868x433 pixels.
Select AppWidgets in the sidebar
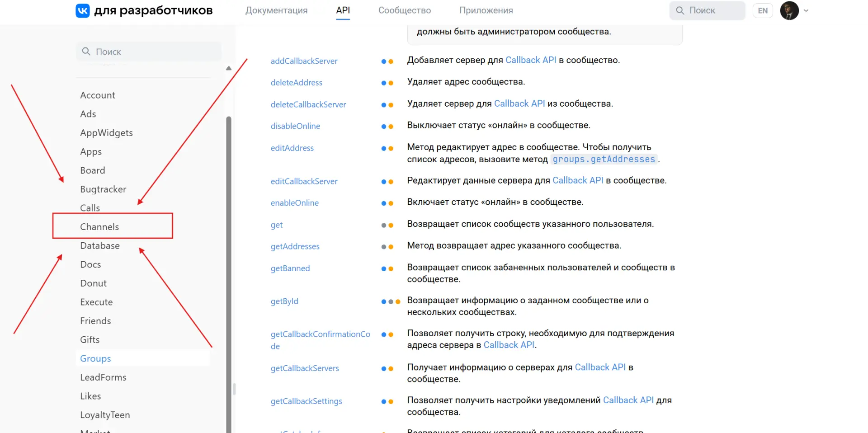[106, 133]
